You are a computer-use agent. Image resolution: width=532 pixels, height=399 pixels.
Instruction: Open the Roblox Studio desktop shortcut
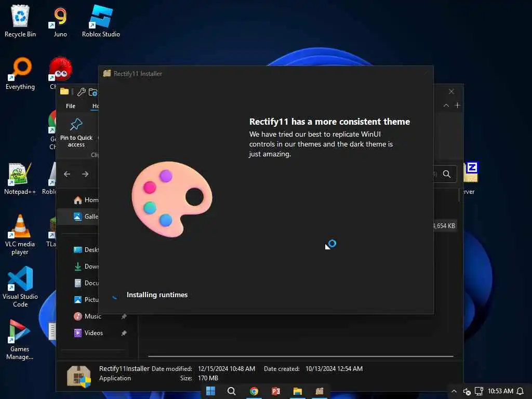(101, 21)
